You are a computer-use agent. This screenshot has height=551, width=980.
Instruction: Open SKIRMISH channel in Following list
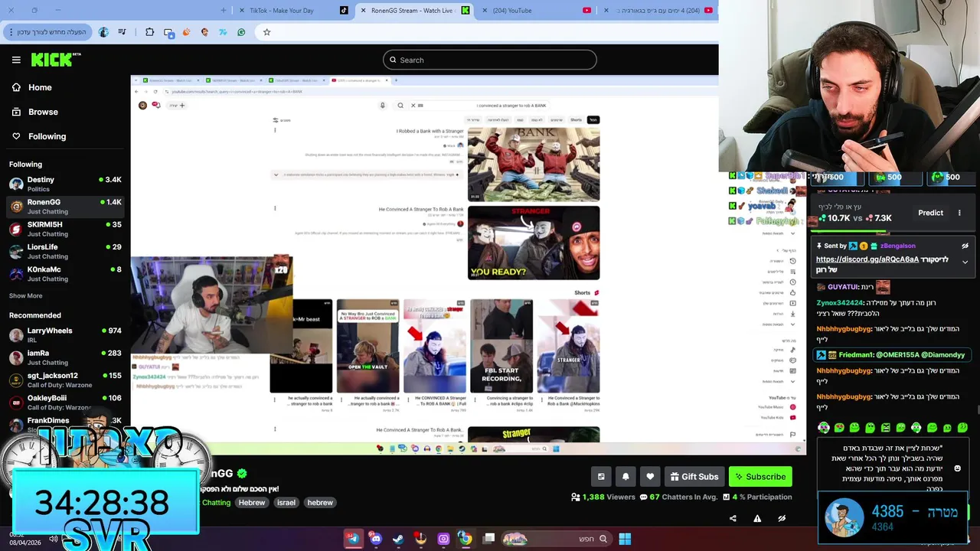point(65,229)
